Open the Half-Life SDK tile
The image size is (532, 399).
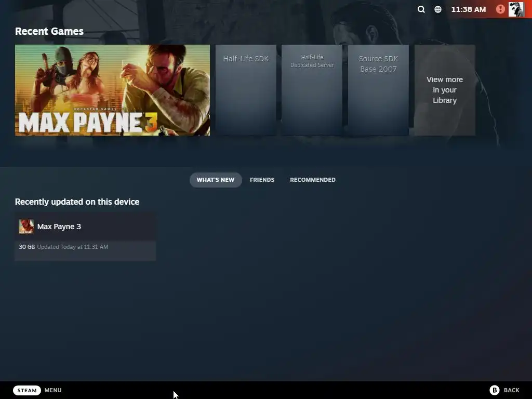(x=246, y=90)
